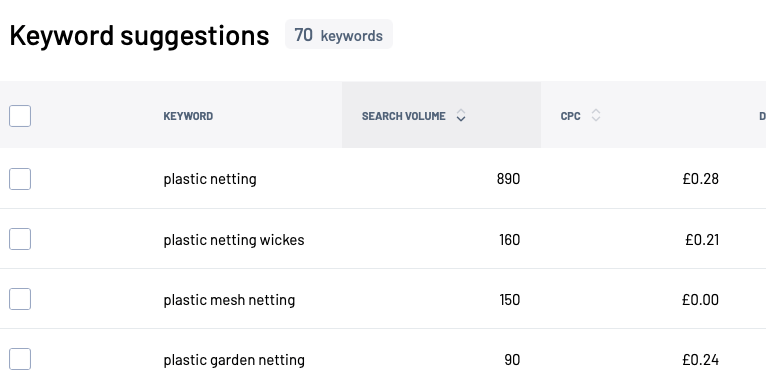Select CPC value £0.28
Image resolution: width=766 pixels, height=379 pixels.
(x=701, y=179)
